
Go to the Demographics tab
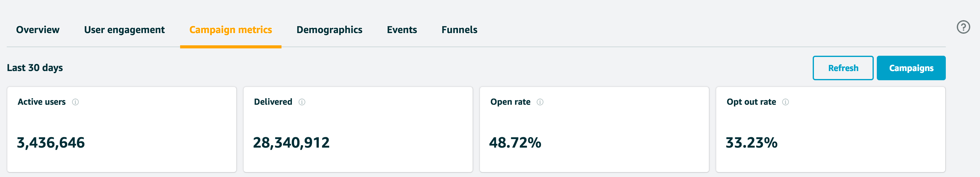(329, 30)
